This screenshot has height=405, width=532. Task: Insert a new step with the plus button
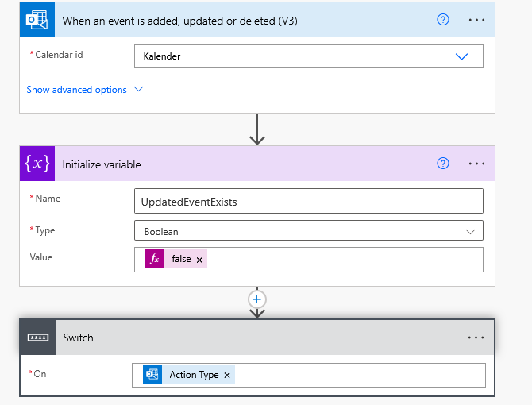coord(256,299)
